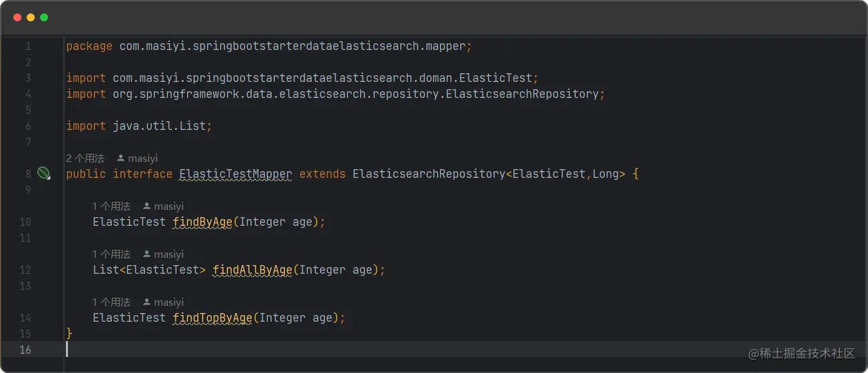Click the green maximize window button
868x373 pixels.
click(x=44, y=17)
